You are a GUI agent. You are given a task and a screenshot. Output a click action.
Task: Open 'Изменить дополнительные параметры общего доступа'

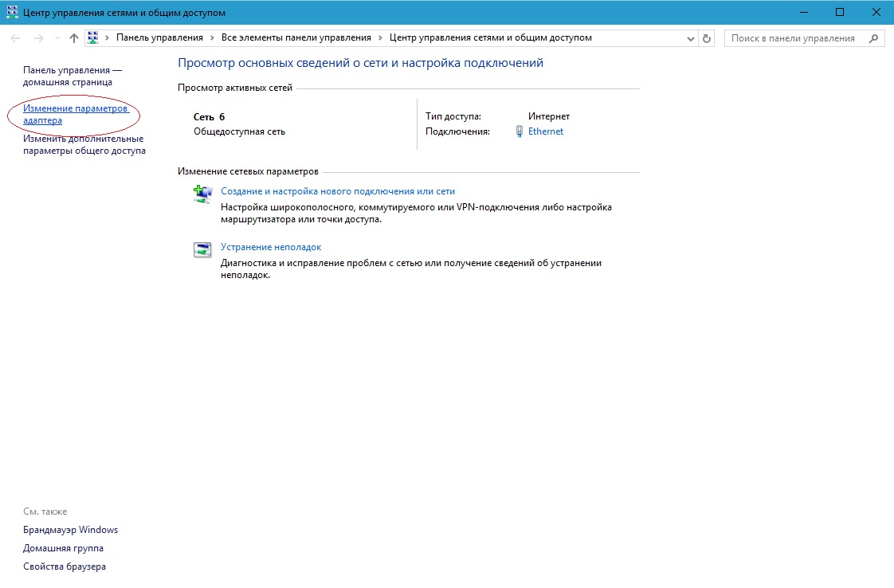click(x=84, y=144)
